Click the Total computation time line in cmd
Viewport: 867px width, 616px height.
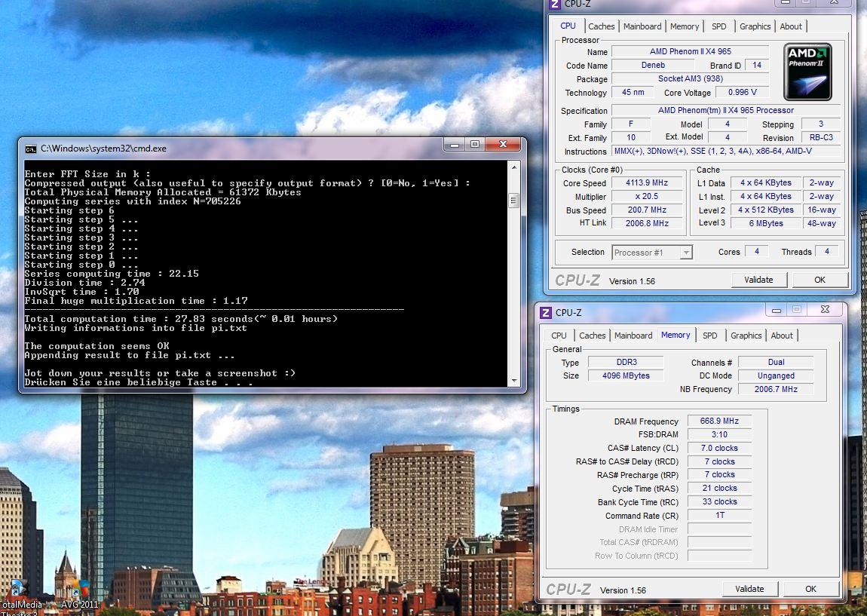pyautogui.click(x=181, y=319)
